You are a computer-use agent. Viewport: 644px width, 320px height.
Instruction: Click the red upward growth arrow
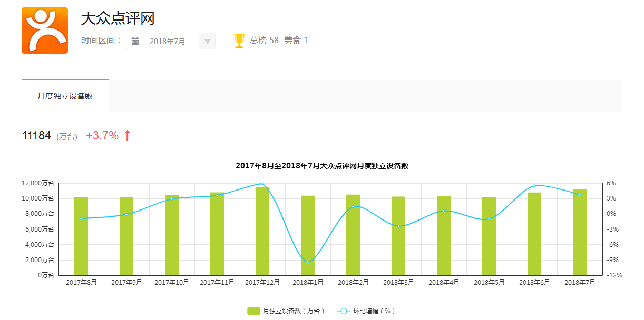click(x=127, y=136)
